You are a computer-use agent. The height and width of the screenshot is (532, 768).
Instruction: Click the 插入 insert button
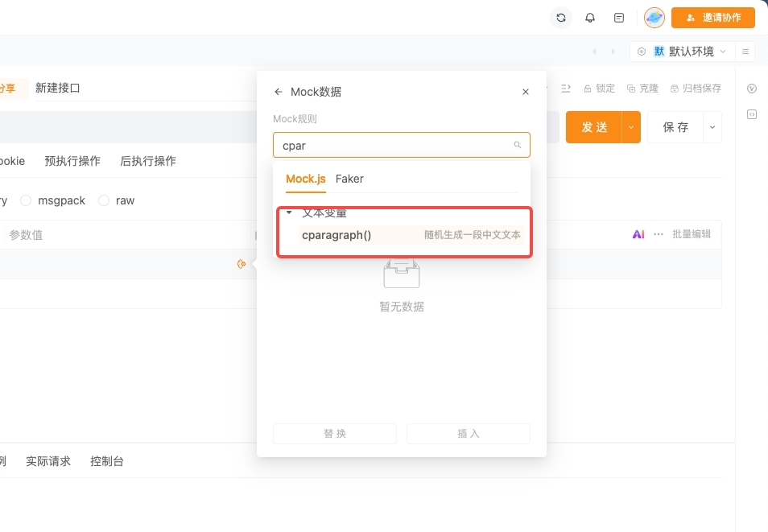coord(468,433)
